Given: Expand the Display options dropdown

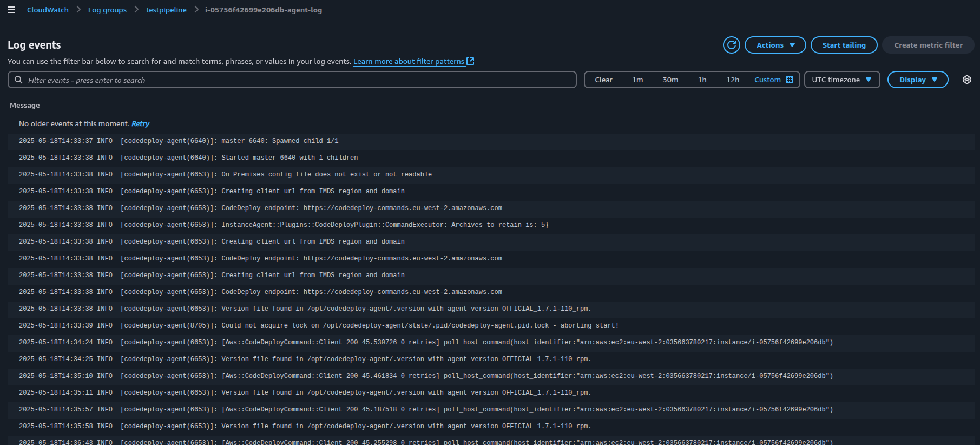Looking at the screenshot, I should (918, 80).
